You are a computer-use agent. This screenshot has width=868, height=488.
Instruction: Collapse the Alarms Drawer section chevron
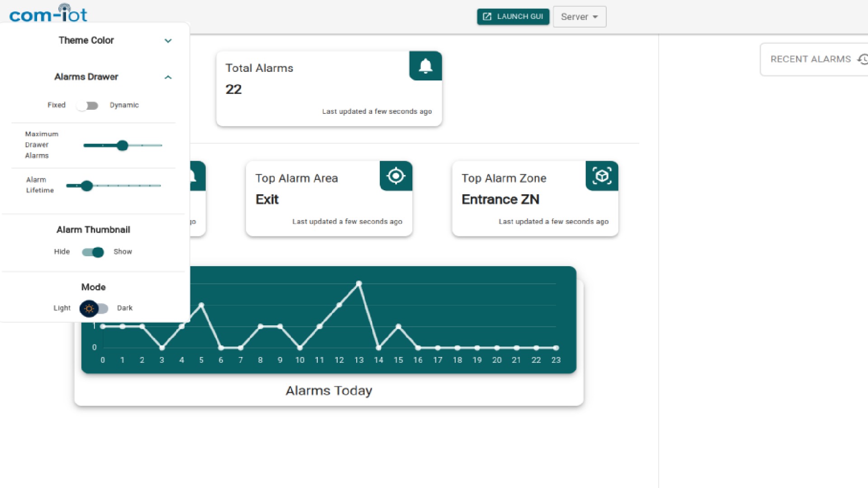(168, 77)
